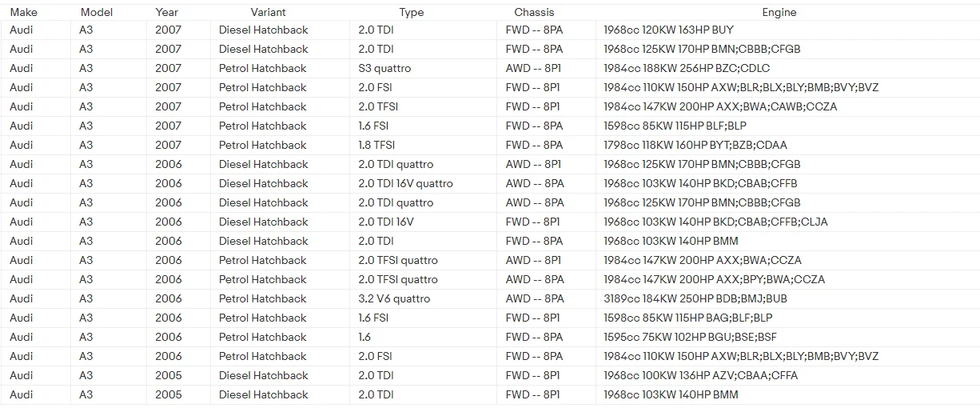The width and height of the screenshot is (980, 408).
Task: Click the Type column header
Action: (412, 12)
